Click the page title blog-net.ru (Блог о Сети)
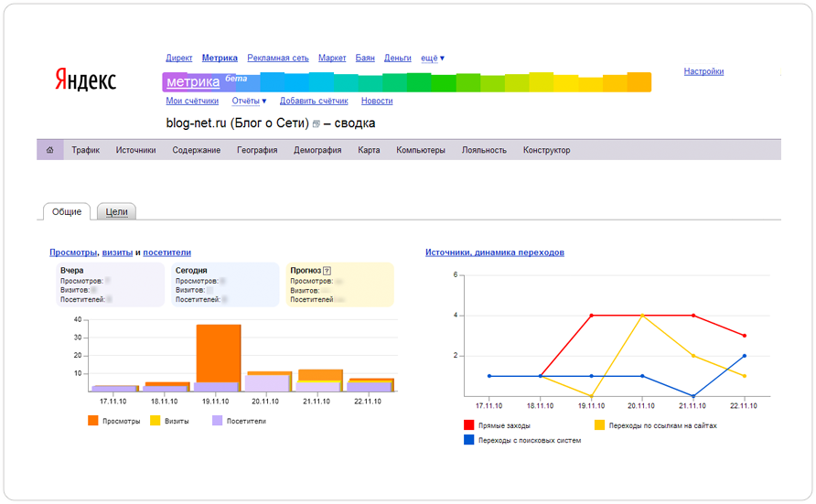 coord(237,123)
